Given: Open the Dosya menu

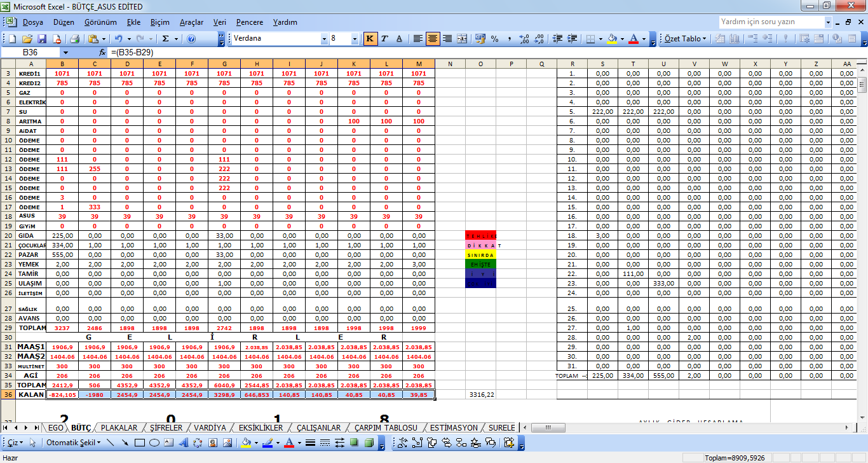Looking at the screenshot, I should [33, 22].
